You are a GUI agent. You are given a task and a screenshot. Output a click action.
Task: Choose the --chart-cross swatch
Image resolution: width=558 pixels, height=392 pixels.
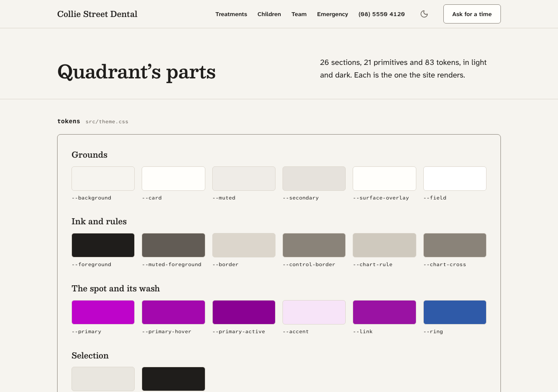coord(455,245)
